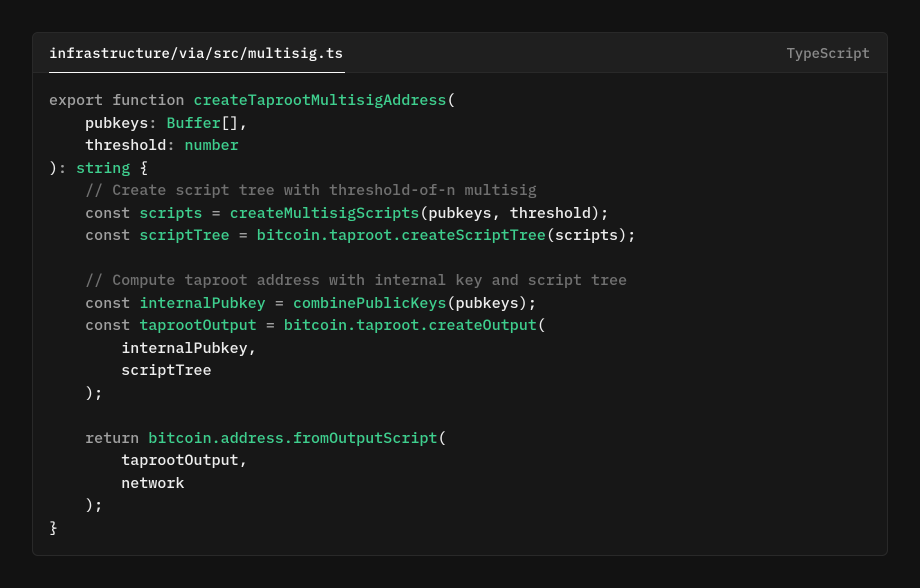Place cursor on the threshold-of-n multisig comment

[310, 190]
